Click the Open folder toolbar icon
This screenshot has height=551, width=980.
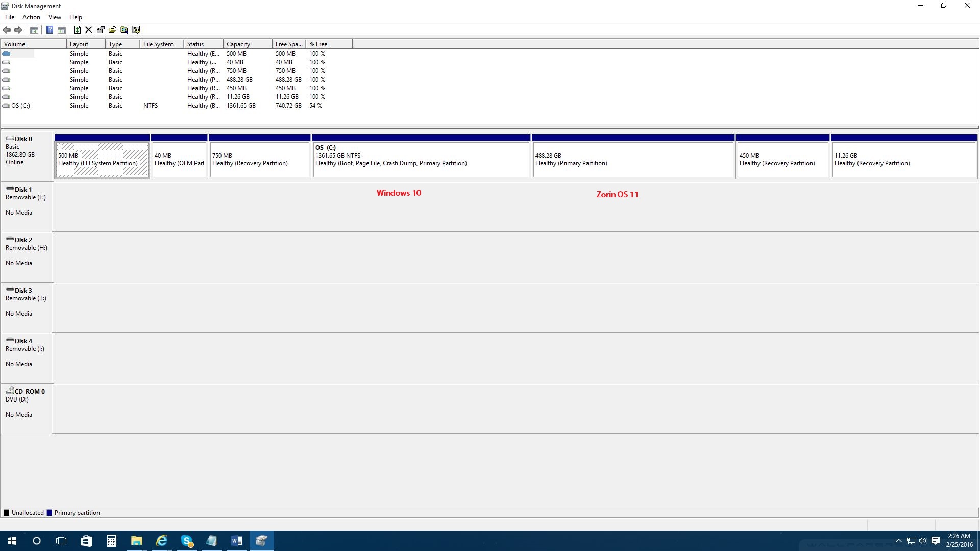coord(112,30)
